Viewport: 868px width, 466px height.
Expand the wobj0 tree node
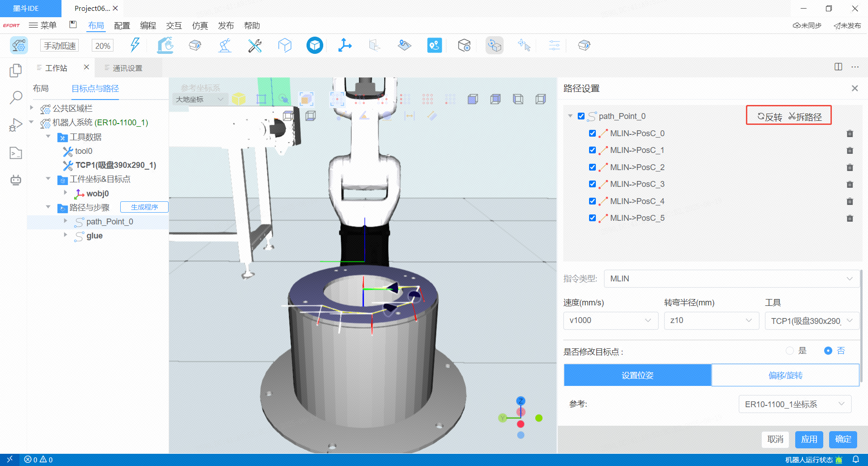tap(66, 193)
